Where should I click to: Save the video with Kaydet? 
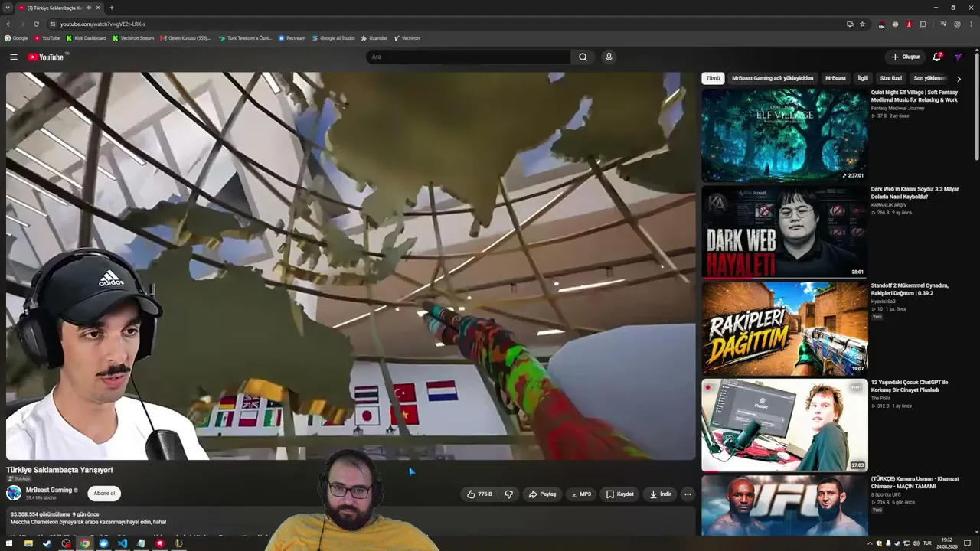619,494
